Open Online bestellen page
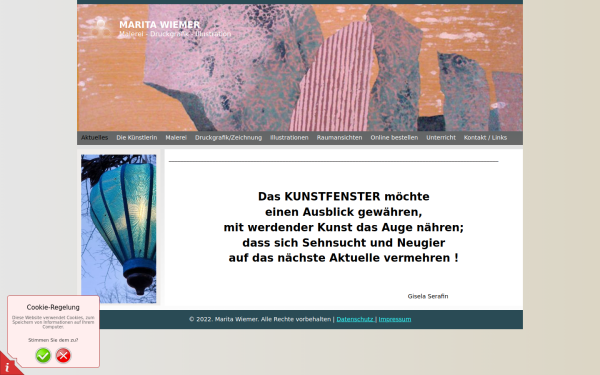600x375 pixels. (394, 138)
